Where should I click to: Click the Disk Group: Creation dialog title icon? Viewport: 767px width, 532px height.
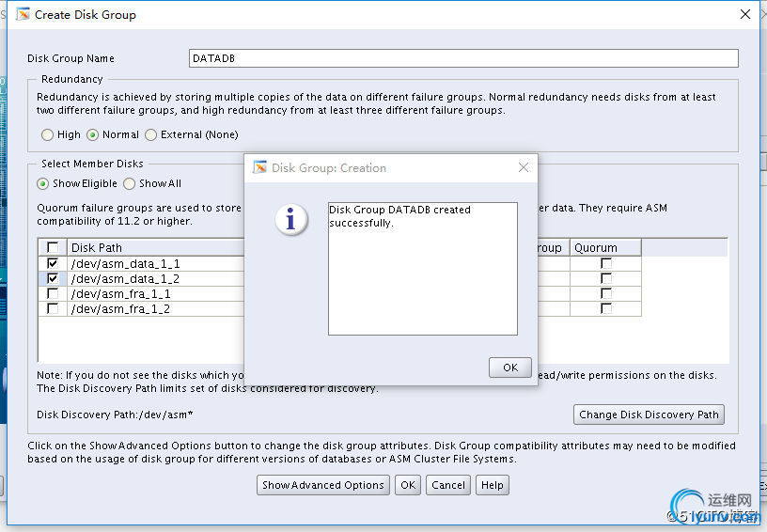tap(260, 167)
